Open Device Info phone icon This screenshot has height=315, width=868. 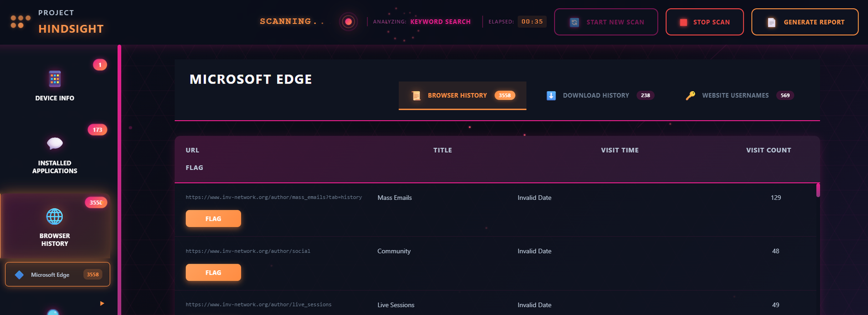point(54,79)
